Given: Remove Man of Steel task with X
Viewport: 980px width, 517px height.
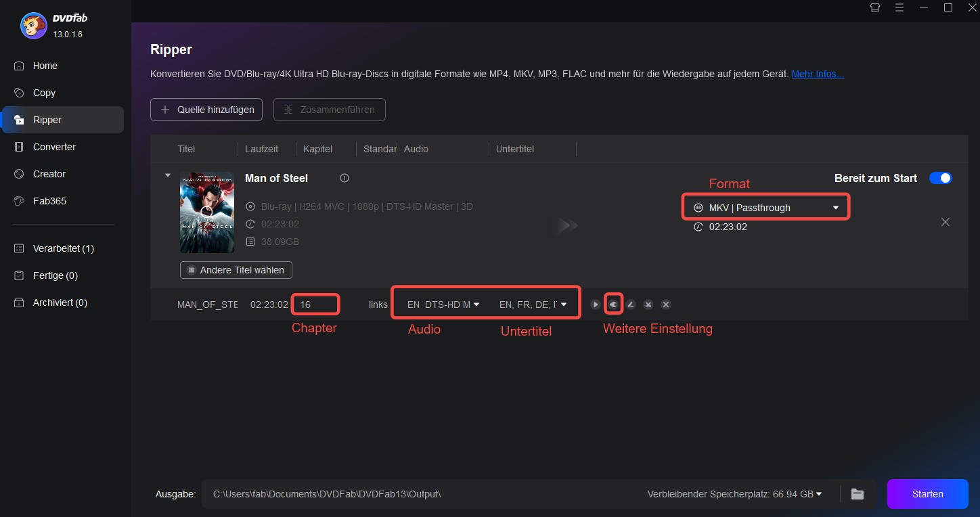Looking at the screenshot, I should [945, 222].
